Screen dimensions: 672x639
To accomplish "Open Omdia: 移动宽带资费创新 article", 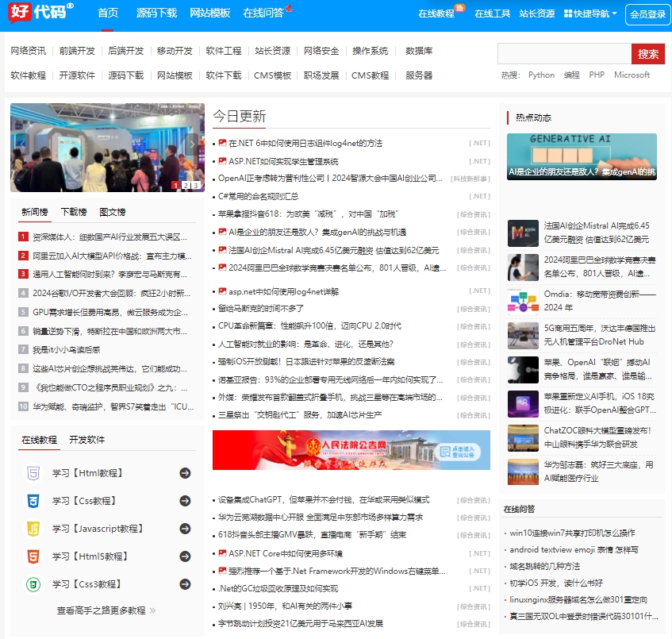I will click(x=600, y=301).
